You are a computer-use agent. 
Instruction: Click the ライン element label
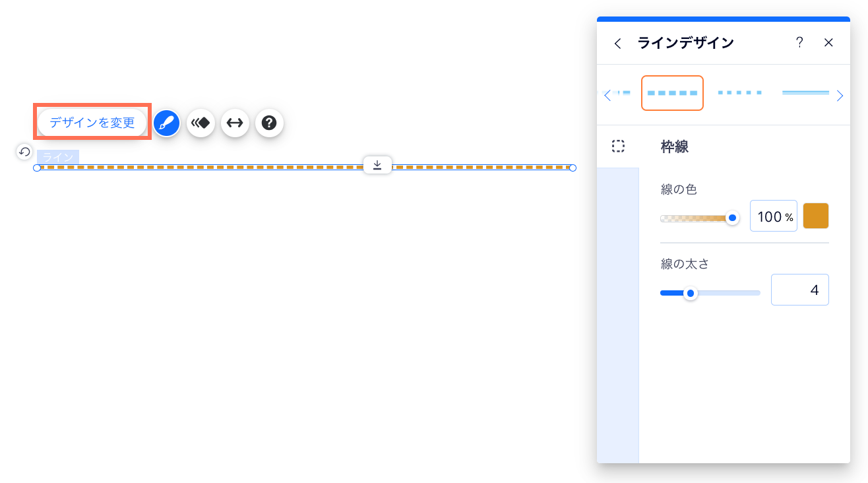point(58,157)
